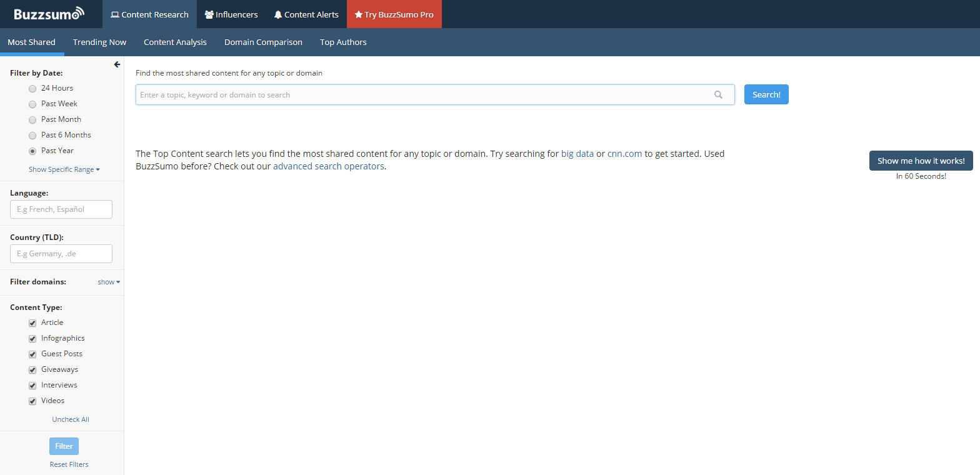The image size is (980, 475).
Task: Uncheck the Videos checkbox
Action: pyautogui.click(x=32, y=401)
